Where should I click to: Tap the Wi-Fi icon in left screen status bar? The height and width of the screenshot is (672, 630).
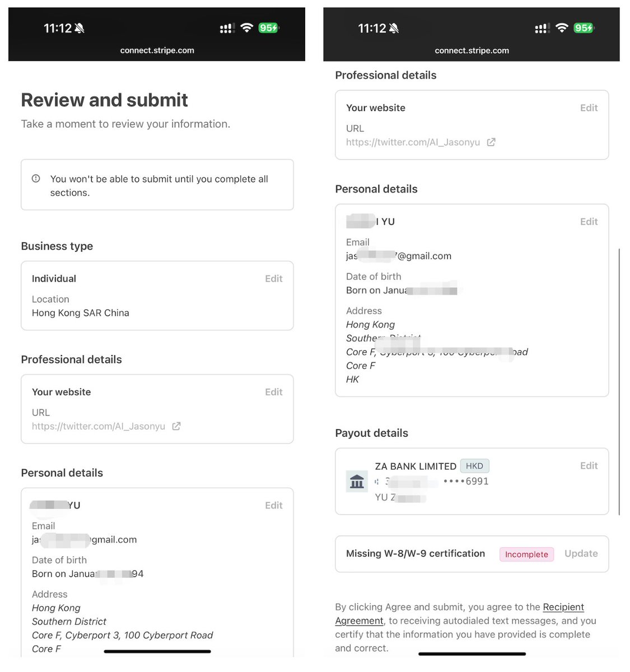246,28
